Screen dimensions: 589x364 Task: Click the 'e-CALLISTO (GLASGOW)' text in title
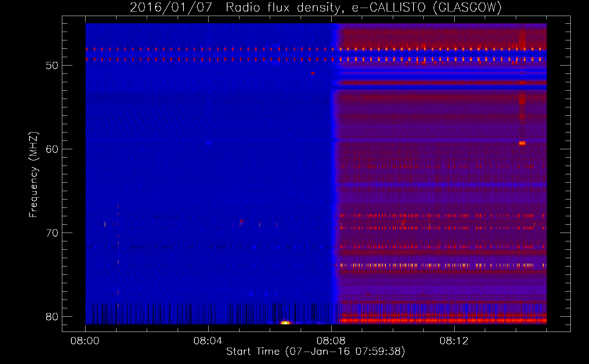pyautogui.click(x=427, y=7)
